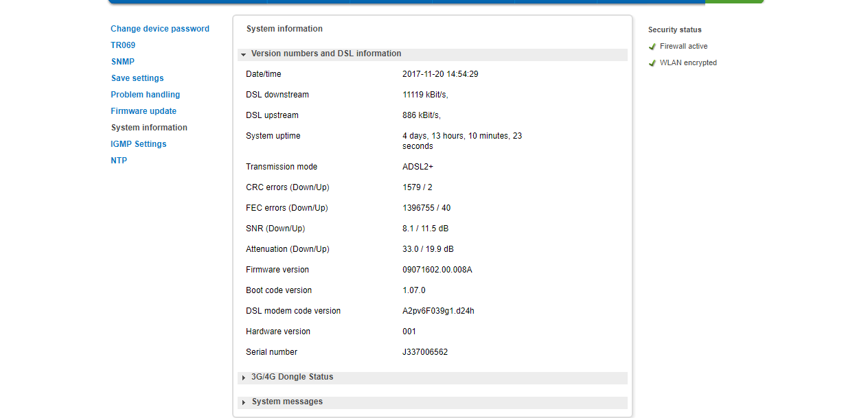Click the WLAN encrypted status text

tap(688, 63)
